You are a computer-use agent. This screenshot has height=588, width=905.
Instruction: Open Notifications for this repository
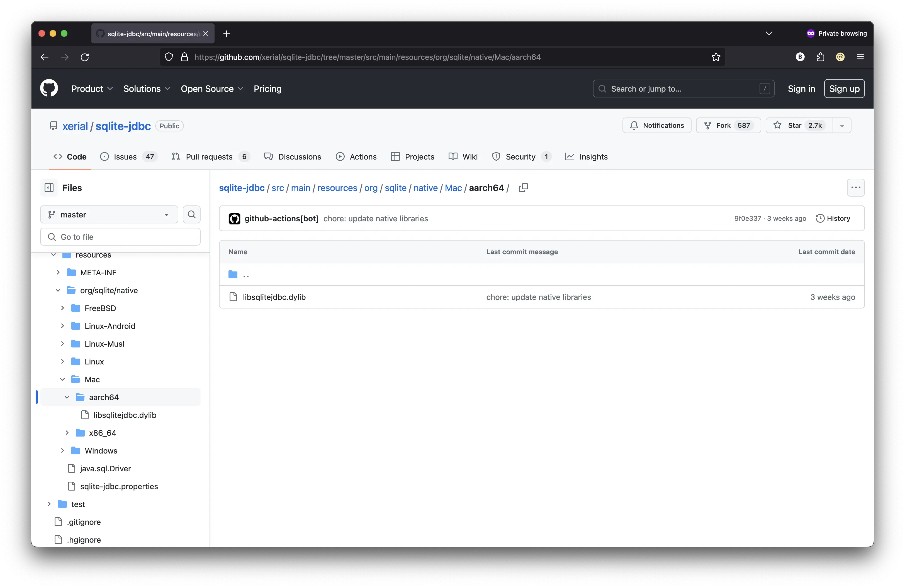[657, 125]
